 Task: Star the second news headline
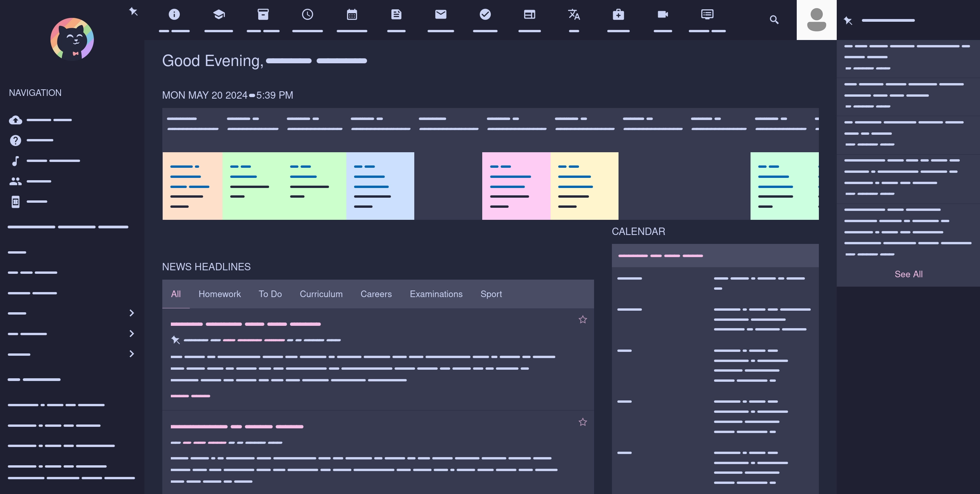click(x=582, y=422)
